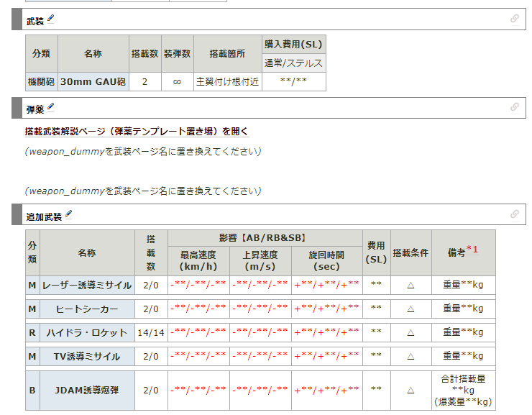Click the anchor link icon on 武装 section bar
The width and height of the screenshot is (532, 415).
(514, 19)
